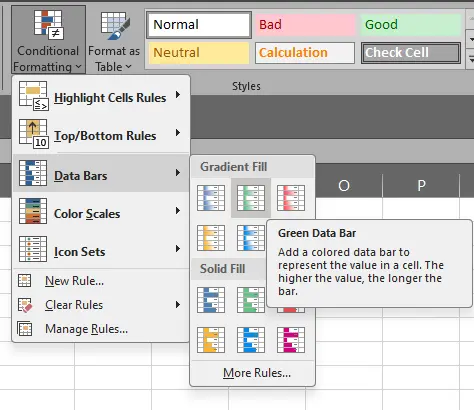Click the Clear Rules text label
The image size is (474, 410).
pyautogui.click(x=74, y=305)
